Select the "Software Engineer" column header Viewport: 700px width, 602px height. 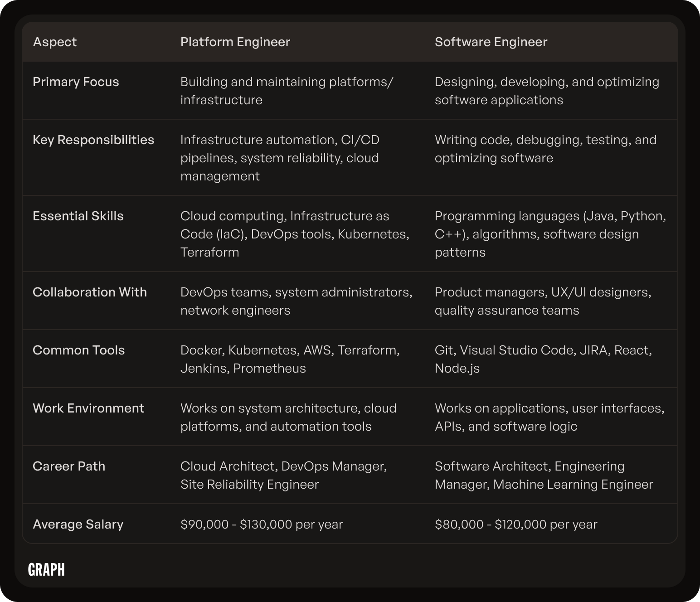click(x=491, y=42)
